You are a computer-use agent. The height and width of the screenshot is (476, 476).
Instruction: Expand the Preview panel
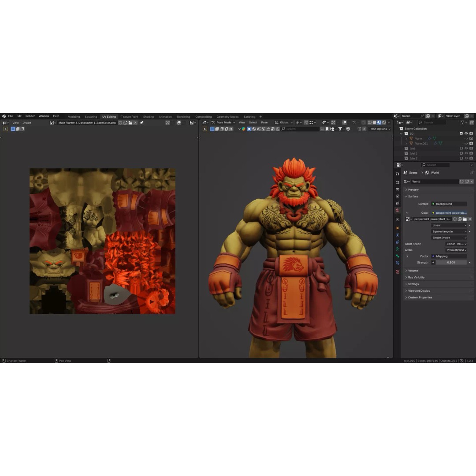[439, 190]
